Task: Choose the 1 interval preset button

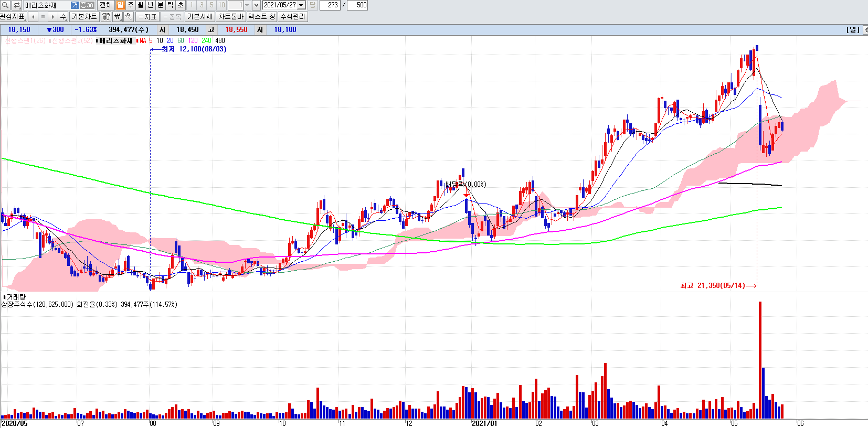Action: pos(192,5)
